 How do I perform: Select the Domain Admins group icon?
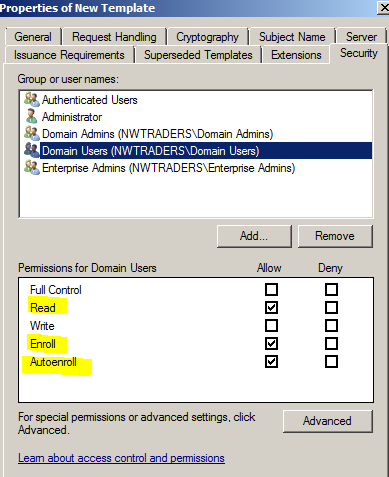click(32, 134)
